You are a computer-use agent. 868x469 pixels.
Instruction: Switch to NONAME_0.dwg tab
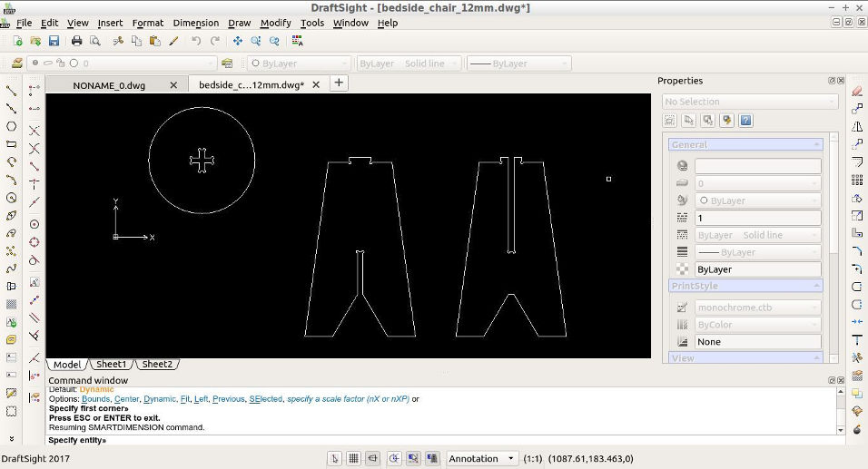pyautogui.click(x=109, y=85)
